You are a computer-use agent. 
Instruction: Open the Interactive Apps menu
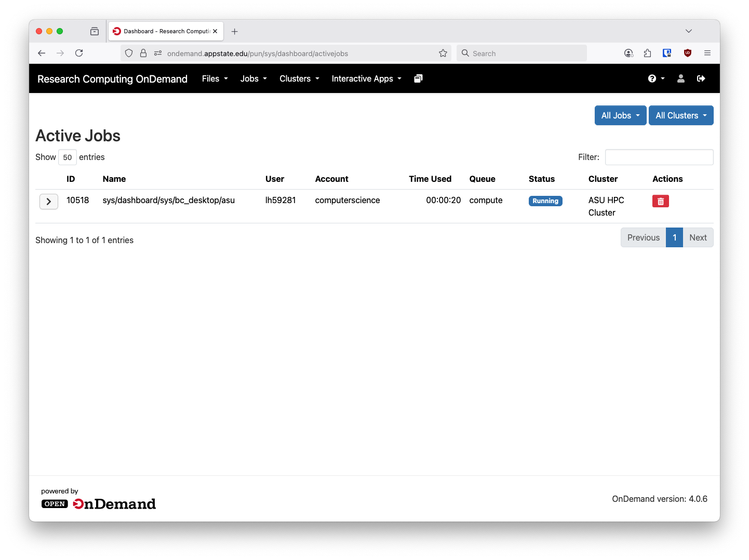366,78
